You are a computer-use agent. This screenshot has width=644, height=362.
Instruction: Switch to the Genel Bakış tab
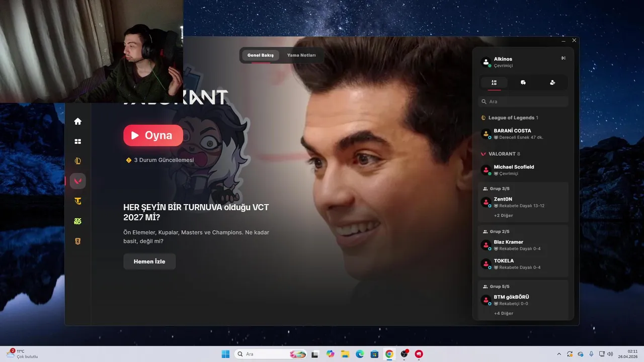[x=261, y=55]
